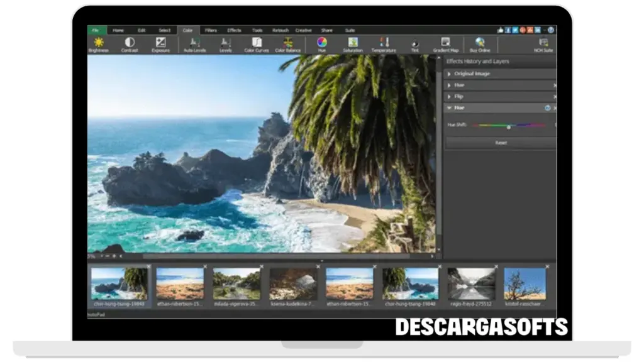Screen dimensions: 644x362
Task: Remove the Flip effect with its X
Action: coord(554,97)
